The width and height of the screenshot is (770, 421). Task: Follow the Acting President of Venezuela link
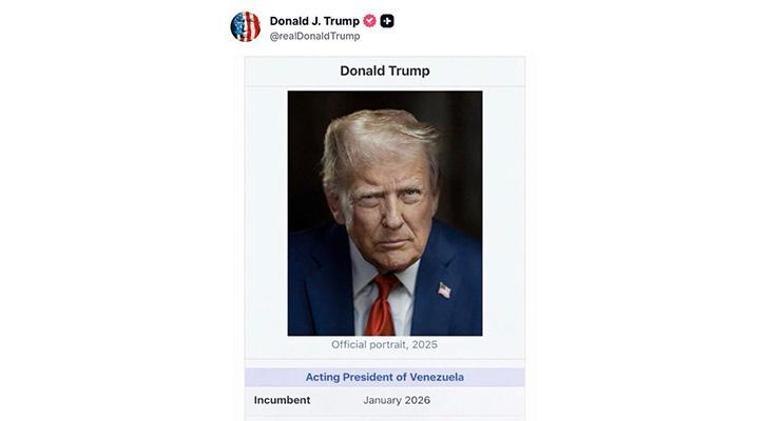(x=385, y=377)
